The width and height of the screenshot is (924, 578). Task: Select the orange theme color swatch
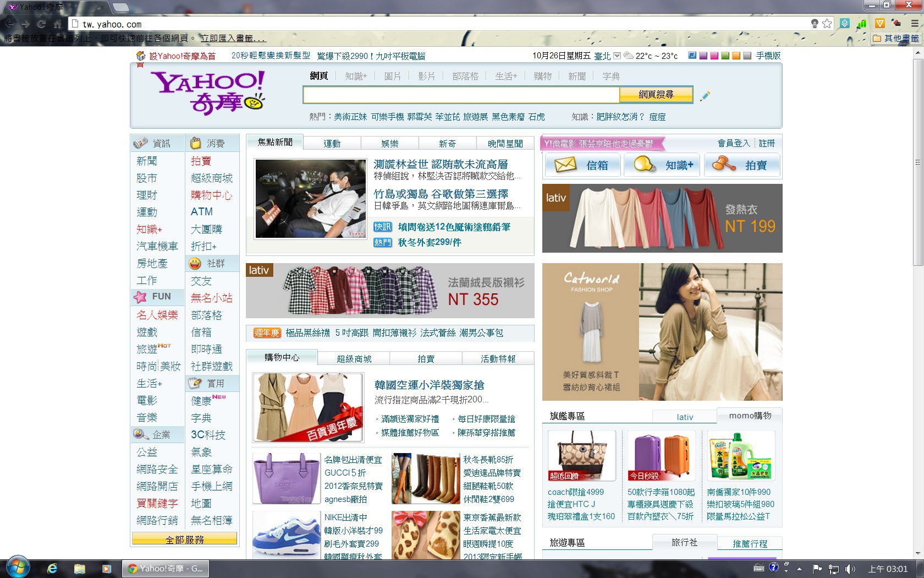click(736, 56)
